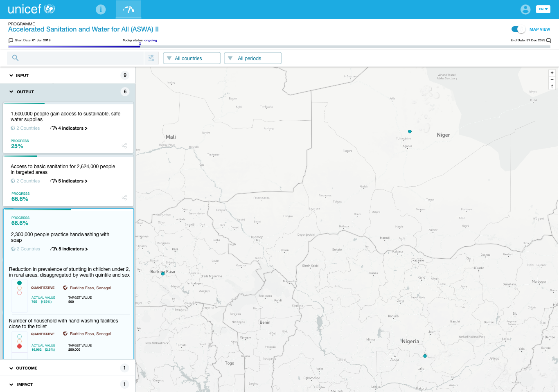The image size is (559, 392).
Task: Click globe icon beside stunting Burkina Faso, Senegal
Action: click(65, 288)
